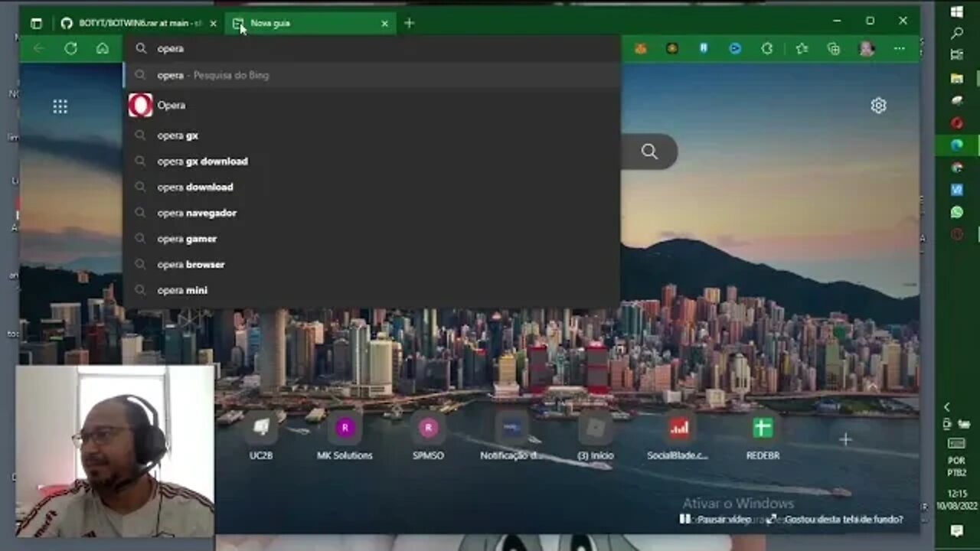Open Windows search in taskbar
Screen dimensions: 980x551
pyautogui.click(x=957, y=34)
